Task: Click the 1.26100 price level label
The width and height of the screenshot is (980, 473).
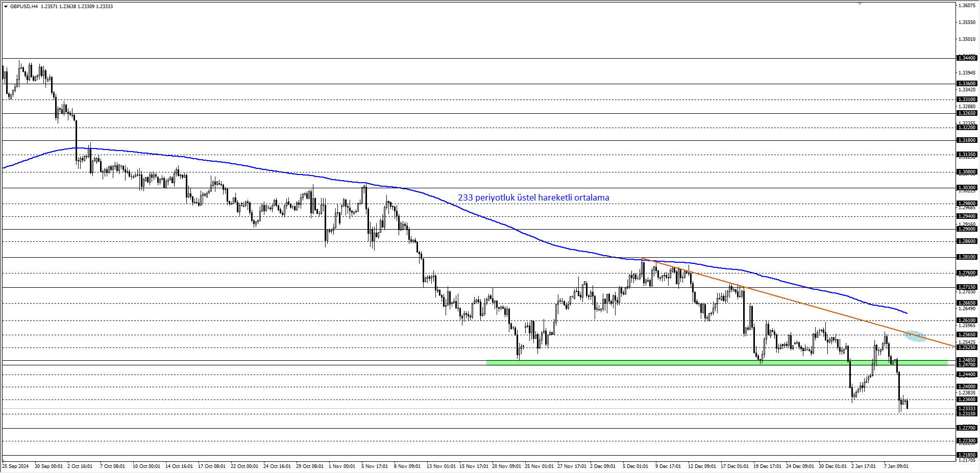Action: pos(967,320)
